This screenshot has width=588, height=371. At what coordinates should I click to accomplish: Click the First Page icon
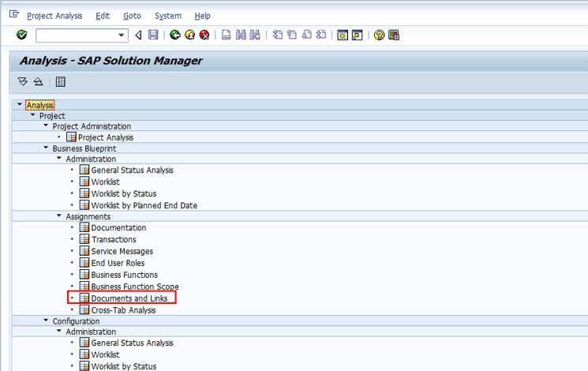click(x=278, y=35)
